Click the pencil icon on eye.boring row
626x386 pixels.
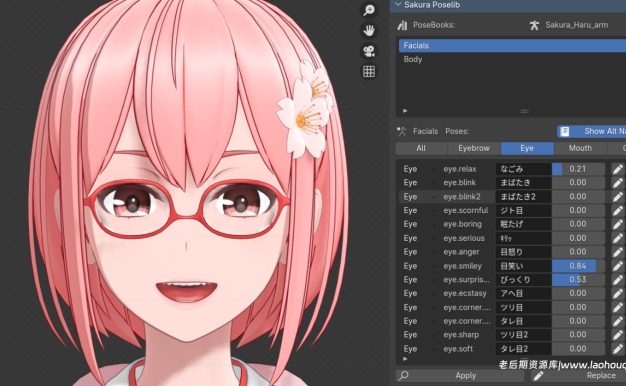point(618,224)
